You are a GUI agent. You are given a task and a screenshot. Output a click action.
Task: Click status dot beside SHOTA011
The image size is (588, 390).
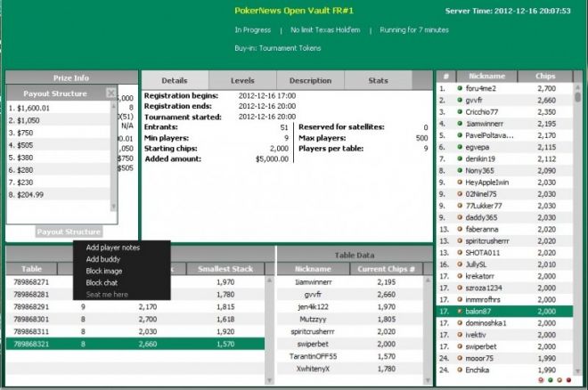(x=460, y=253)
